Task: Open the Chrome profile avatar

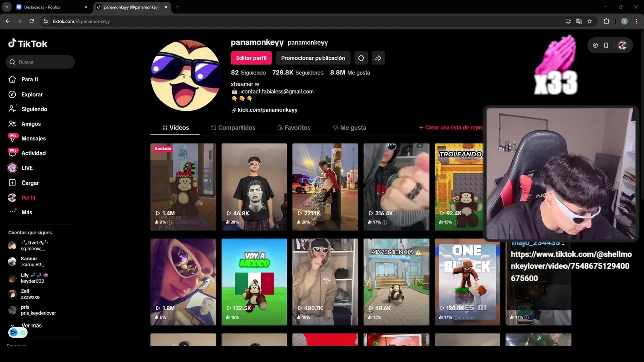Action: coord(624,21)
